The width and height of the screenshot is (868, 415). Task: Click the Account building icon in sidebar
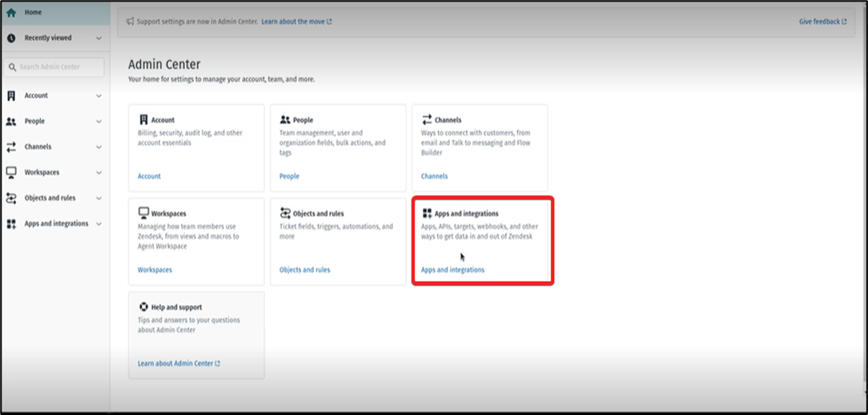tap(11, 96)
